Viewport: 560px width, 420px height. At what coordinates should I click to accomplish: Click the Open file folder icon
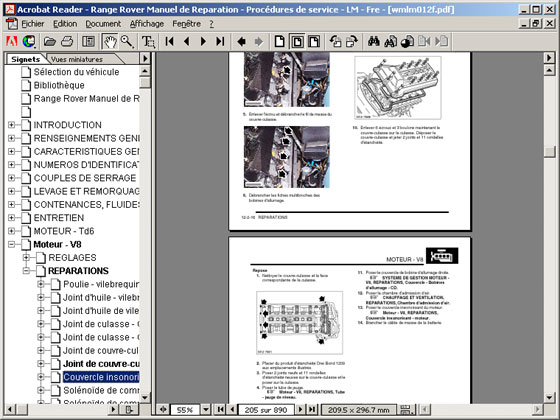(50, 42)
